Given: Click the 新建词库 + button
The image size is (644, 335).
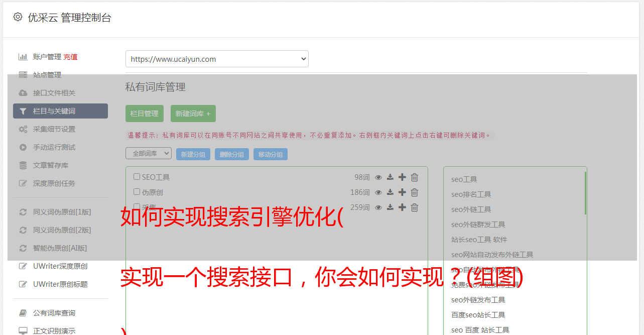Looking at the screenshot, I should click(x=193, y=114).
